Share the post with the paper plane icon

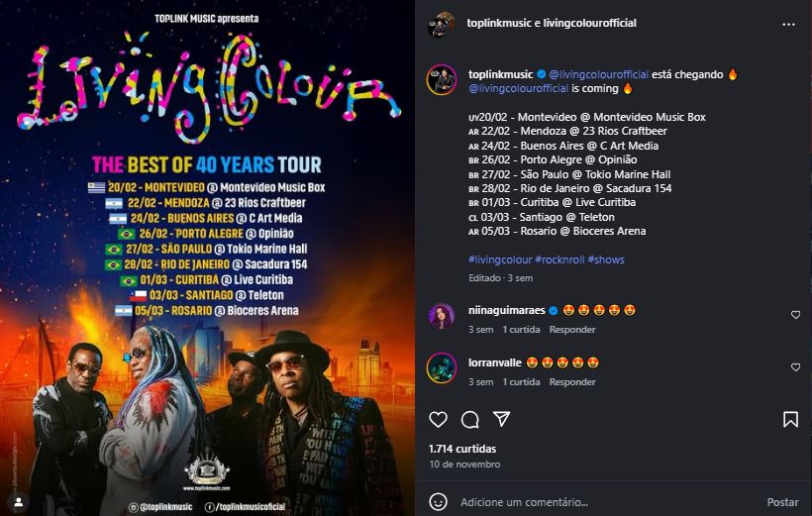point(501,419)
